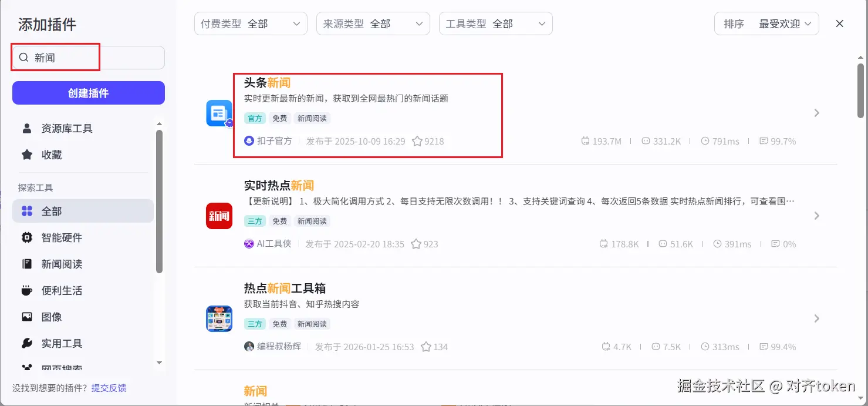
Task: Click the 新闻阅读 tag on 热点新闻工具箱
Action: click(x=312, y=324)
